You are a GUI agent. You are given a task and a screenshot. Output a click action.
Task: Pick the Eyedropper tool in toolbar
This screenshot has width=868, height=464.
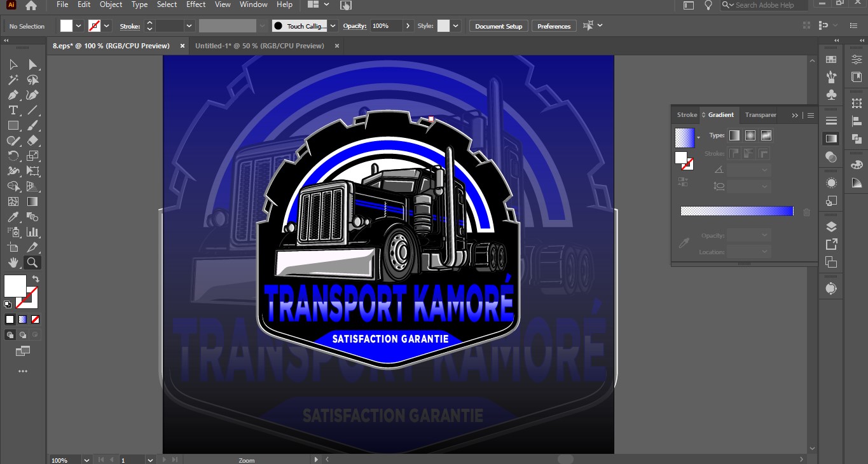[13, 217]
